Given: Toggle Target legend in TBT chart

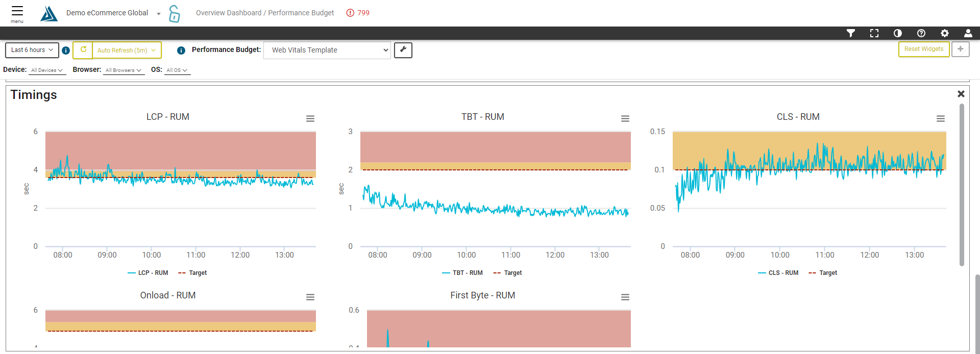Looking at the screenshot, I should [507, 273].
